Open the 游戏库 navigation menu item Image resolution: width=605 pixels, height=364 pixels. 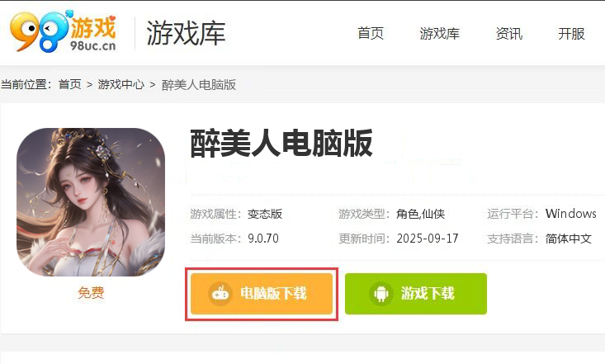pos(439,34)
